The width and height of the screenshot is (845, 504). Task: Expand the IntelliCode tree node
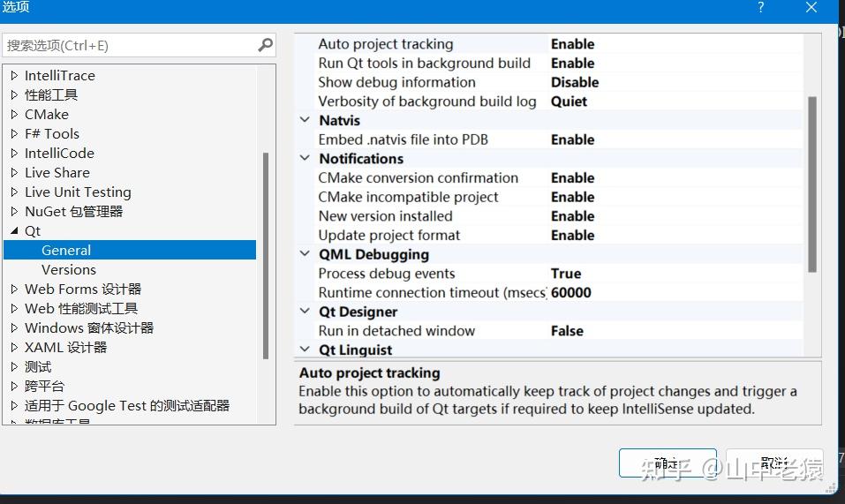(x=14, y=153)
